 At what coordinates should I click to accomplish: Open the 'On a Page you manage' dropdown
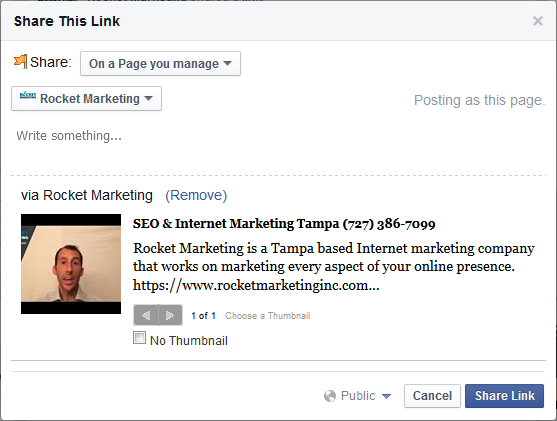click(x=160, y=64)
